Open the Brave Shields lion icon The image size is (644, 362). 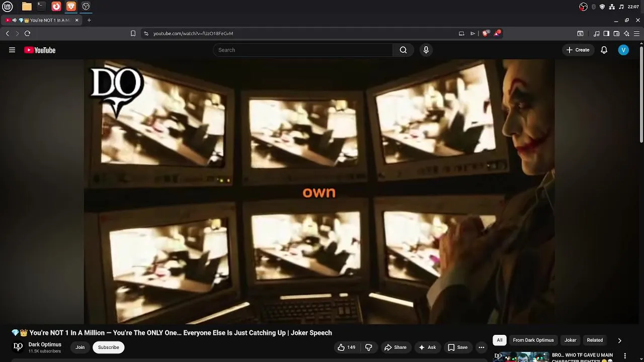(x=486, y=33)
